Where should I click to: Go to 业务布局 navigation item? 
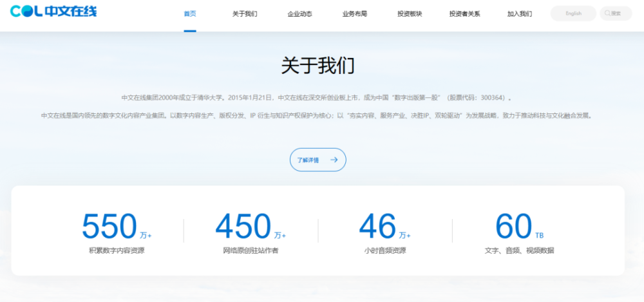[x=355, y=14]
